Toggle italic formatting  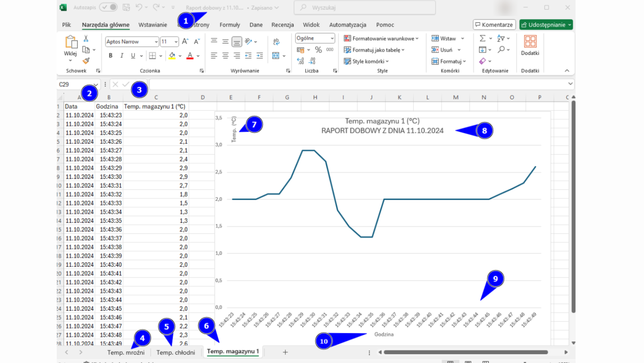coord(122,56)
